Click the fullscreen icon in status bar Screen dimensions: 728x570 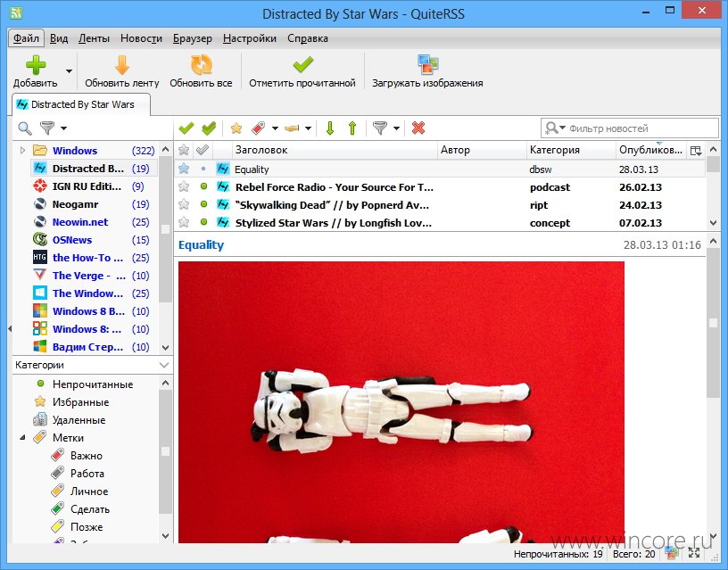[x=694, y=552]
